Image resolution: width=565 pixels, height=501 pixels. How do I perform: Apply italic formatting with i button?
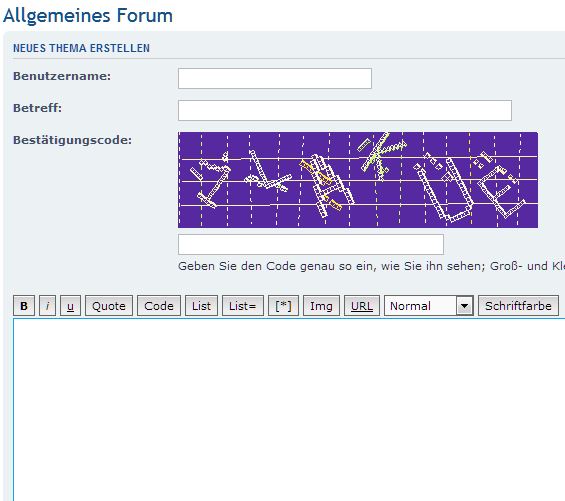[x=48, y=306]
